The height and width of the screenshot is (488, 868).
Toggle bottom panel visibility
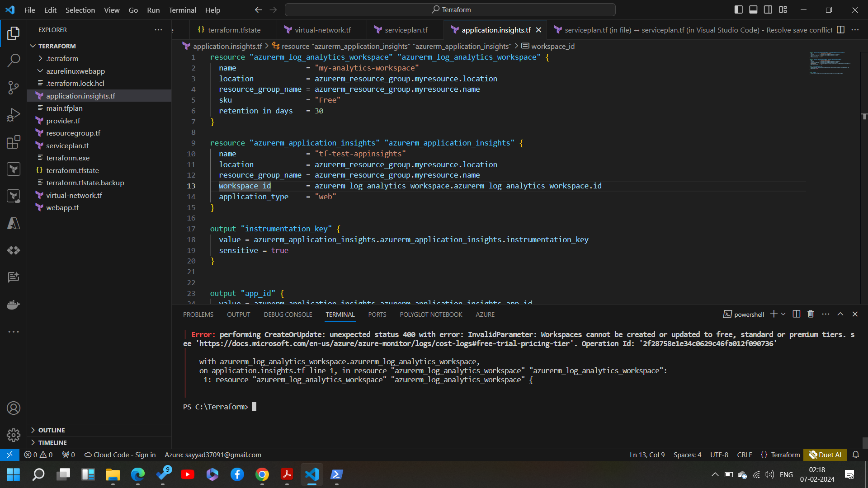click(x=753, y=9)
